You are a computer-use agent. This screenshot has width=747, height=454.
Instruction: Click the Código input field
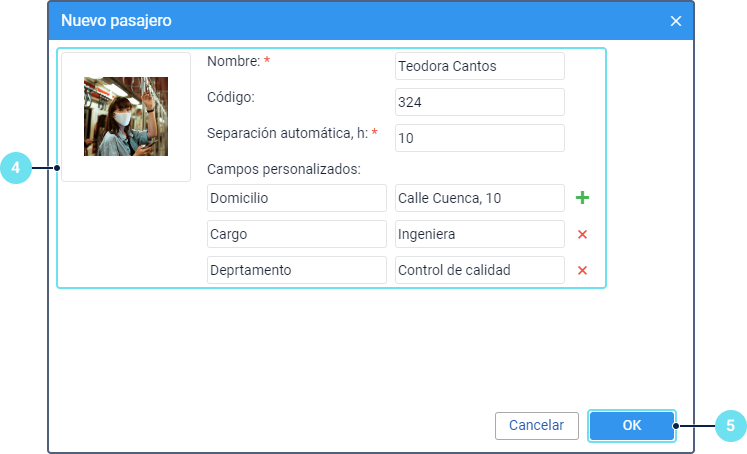(x=480, y=102)
